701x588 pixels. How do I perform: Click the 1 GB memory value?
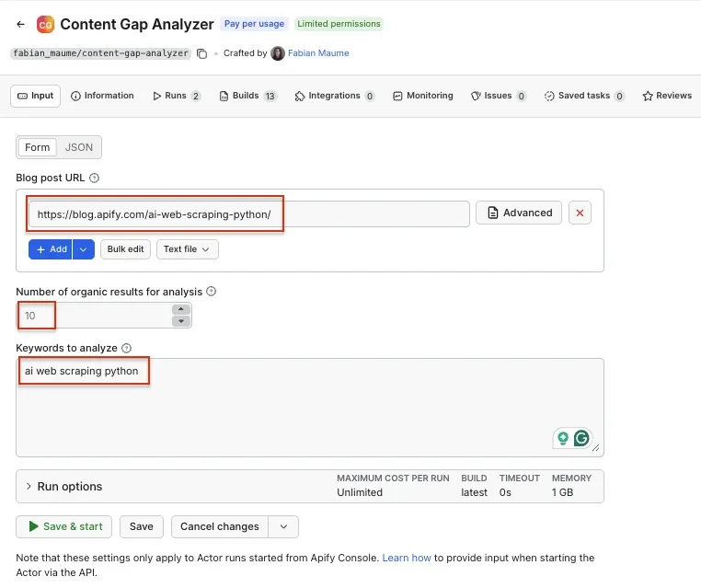(562, 492)
